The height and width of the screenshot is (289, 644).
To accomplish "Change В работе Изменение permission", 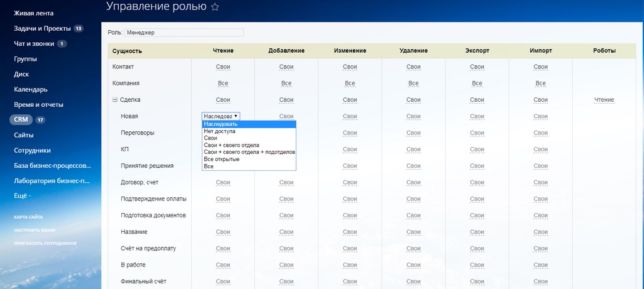I will [350, 265].
